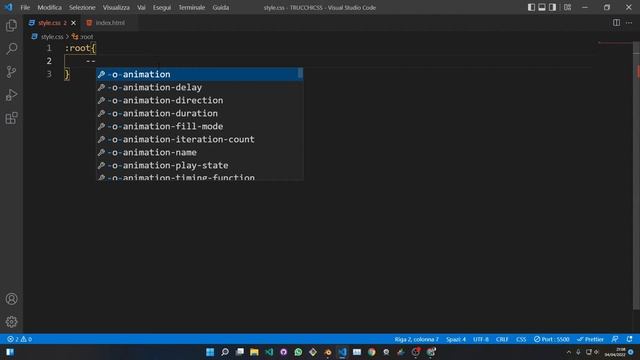The image size is (640, 360).
Task: Open File Explorer from the taskbar
Action: pyautogui.click(x=254, y=352)
